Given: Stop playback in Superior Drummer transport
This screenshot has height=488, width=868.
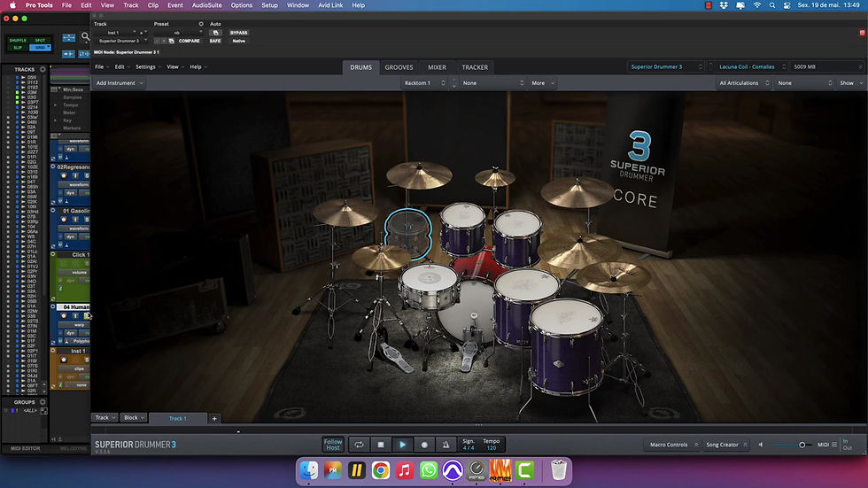Looking at the screenshot, I should pos(381,445).
